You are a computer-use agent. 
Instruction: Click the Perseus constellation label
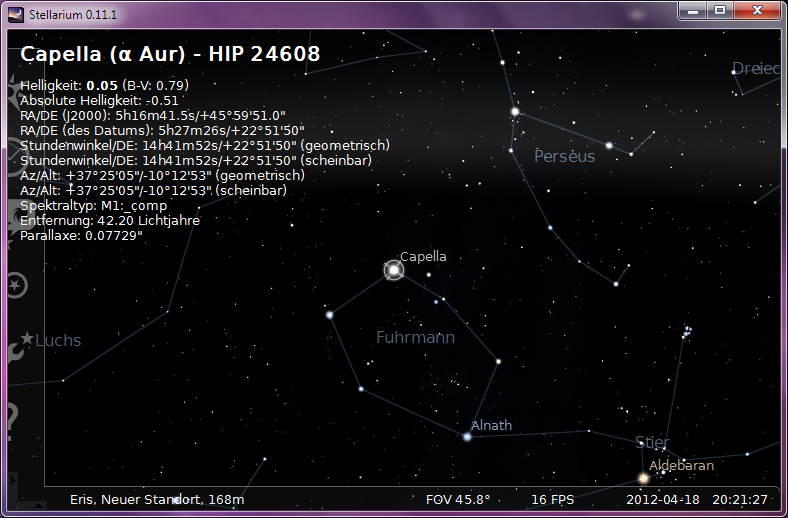click(x=564, y=156)
